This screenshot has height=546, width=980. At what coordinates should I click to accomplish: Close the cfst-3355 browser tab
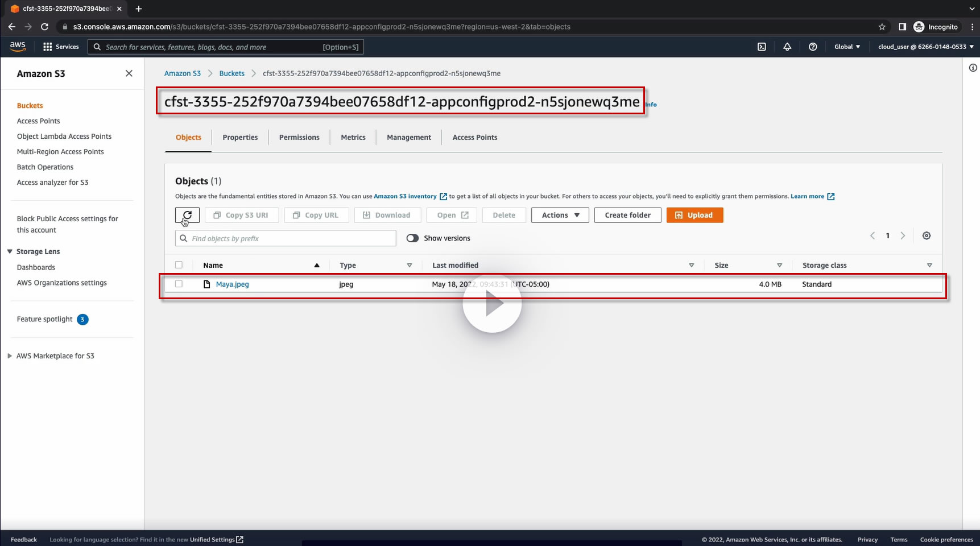point(119,9)
